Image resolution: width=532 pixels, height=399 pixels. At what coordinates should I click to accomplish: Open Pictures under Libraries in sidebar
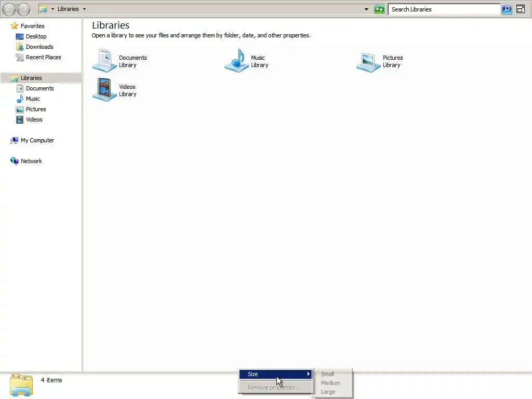tap(36, 109)
